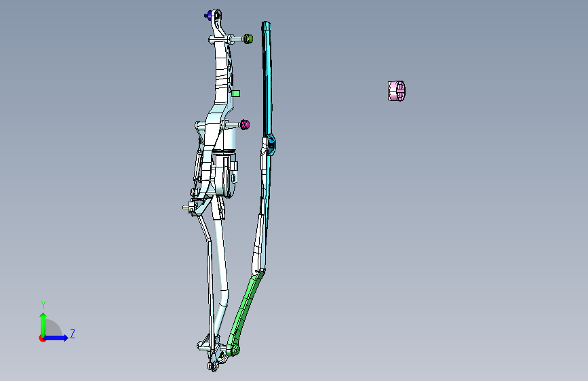588x381 pixels.
Task: Select the pink cylindrical cap part
Action: pyautogui.click(x=396, y=91)
